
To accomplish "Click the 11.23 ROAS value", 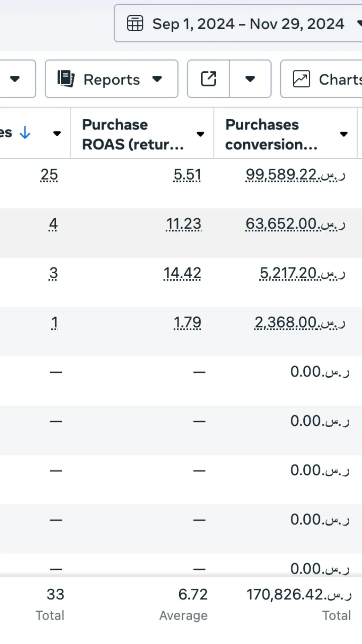I will click(184, 224).
